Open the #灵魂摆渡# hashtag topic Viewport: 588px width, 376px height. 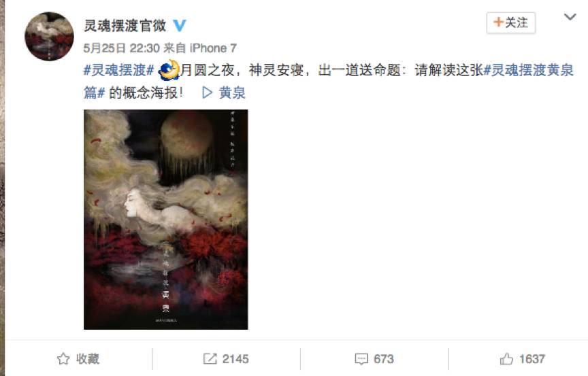[118, 70]
